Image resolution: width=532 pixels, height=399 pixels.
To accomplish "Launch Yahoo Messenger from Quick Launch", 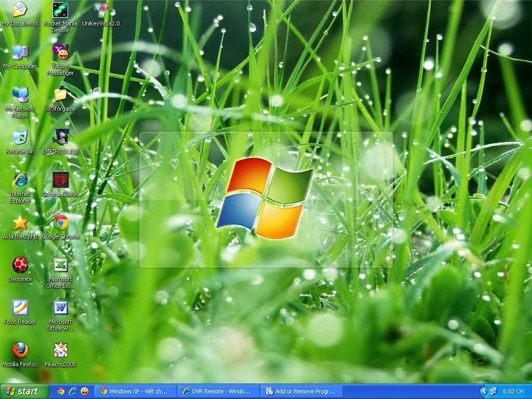I will tap(85, 391).
